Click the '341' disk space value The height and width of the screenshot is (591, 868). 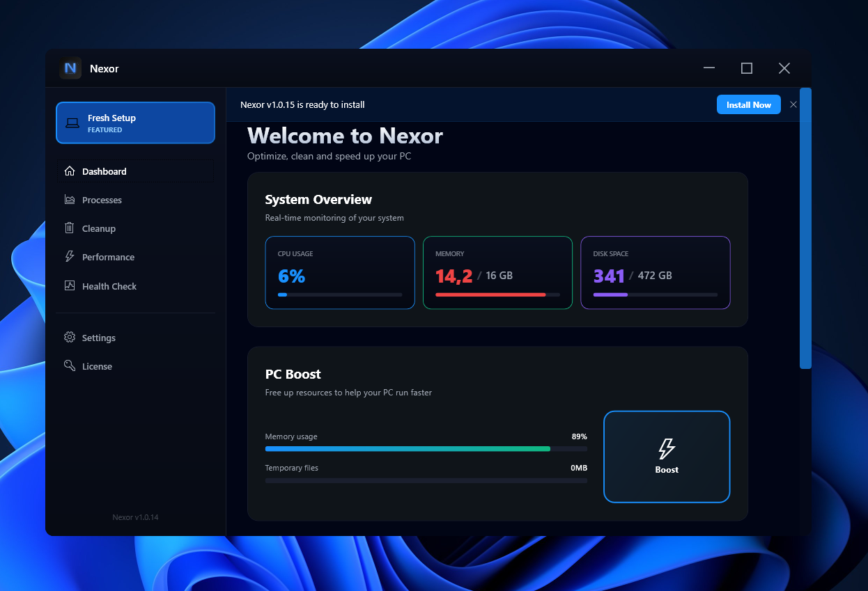pos(609,276)
